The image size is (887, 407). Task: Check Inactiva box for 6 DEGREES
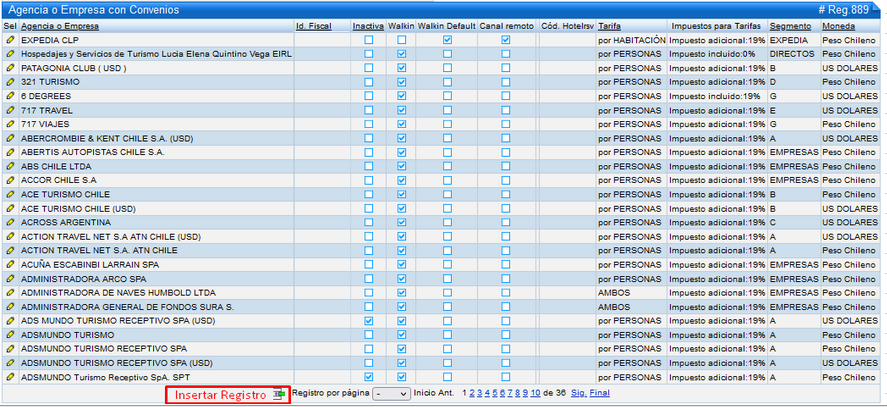(x=369, y=96)
